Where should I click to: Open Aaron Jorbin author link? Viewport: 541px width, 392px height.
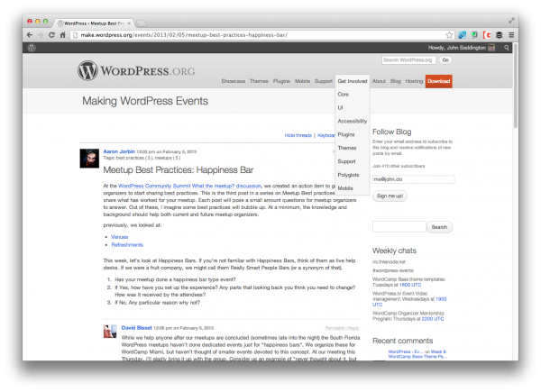tap(119, 151)
